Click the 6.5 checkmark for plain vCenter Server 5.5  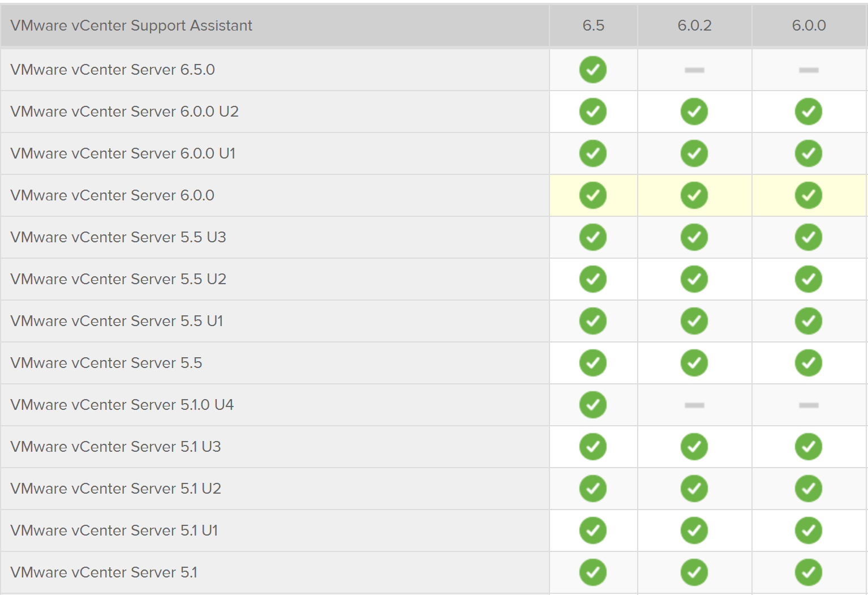coord(593,363)
